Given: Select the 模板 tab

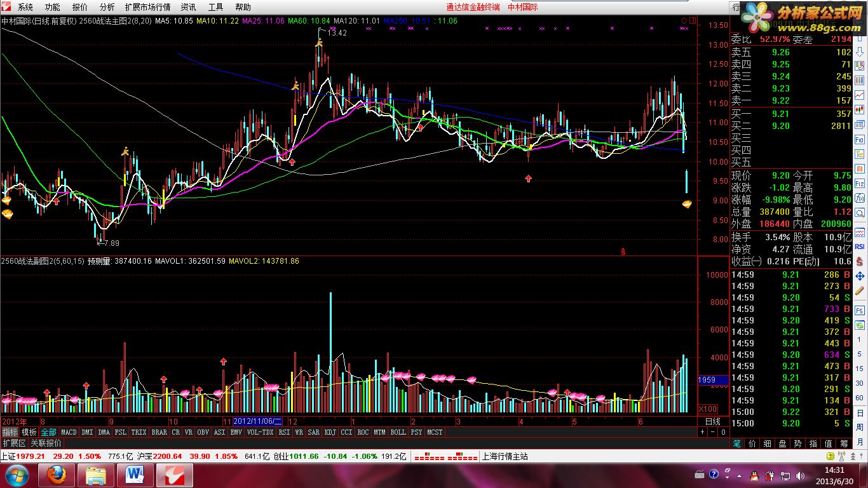Looking at the screenshot, I should pyautogui.click(x=29, y=432).
